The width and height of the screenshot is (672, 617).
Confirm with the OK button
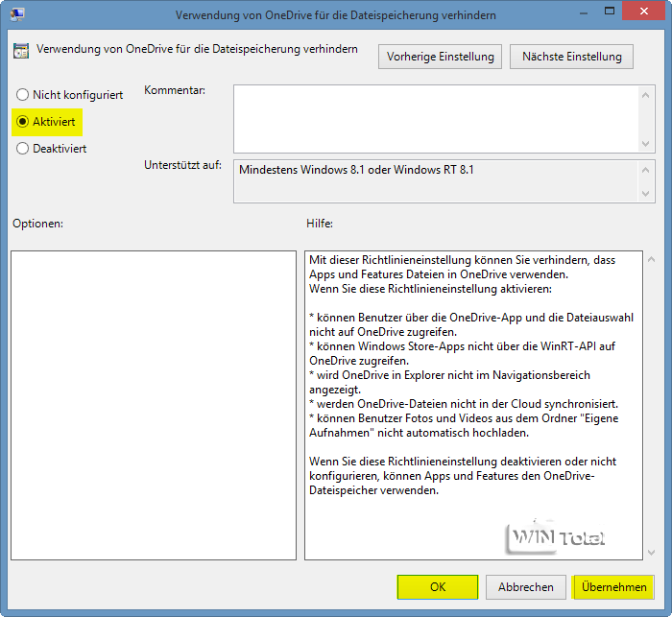coord(438,587)
